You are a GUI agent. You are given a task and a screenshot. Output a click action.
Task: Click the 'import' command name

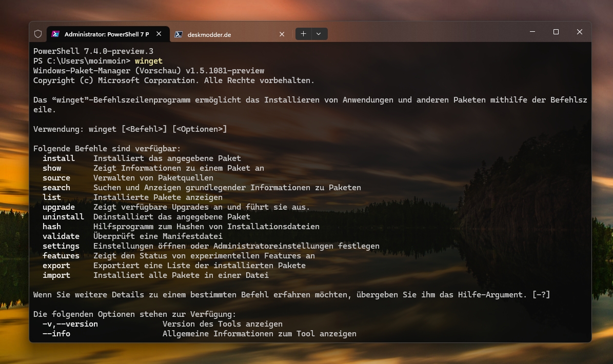point(56,275)
